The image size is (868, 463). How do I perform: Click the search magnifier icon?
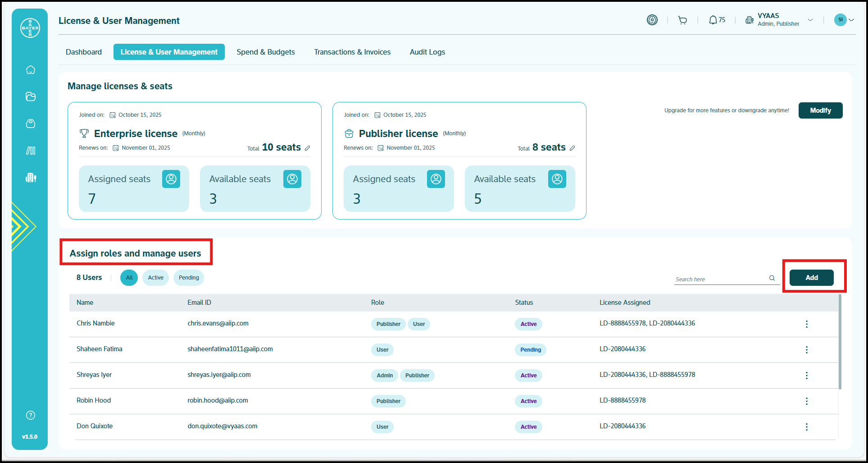772,278
